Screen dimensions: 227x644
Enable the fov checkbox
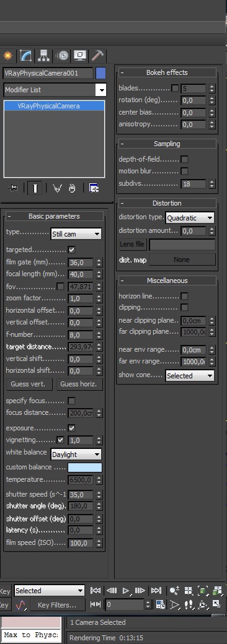[x=60, y=286]
